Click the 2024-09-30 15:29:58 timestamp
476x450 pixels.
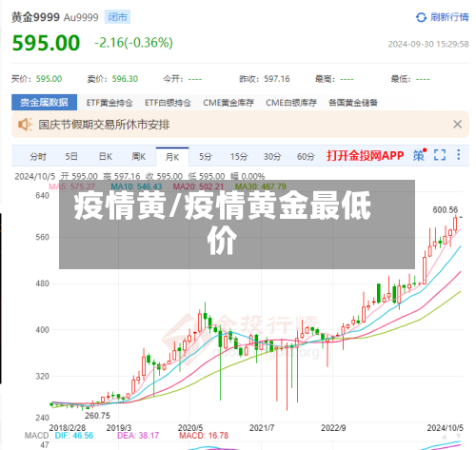click(428, 44)
